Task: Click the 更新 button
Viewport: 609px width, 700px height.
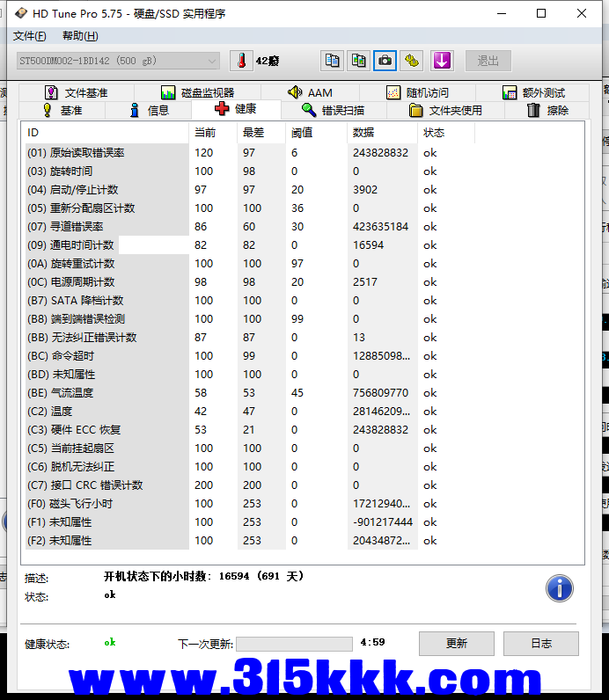Action: [x=456, y=643]
